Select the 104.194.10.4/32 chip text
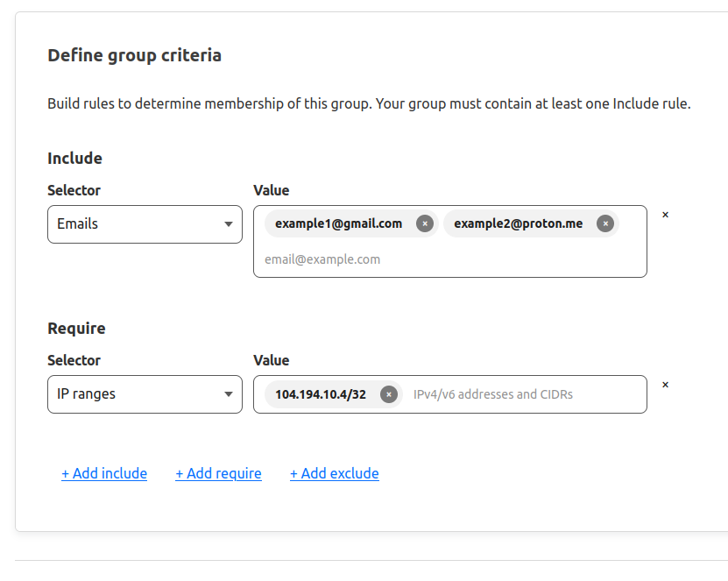The width and height of the screenshot is (728, 581). (321, 394)
